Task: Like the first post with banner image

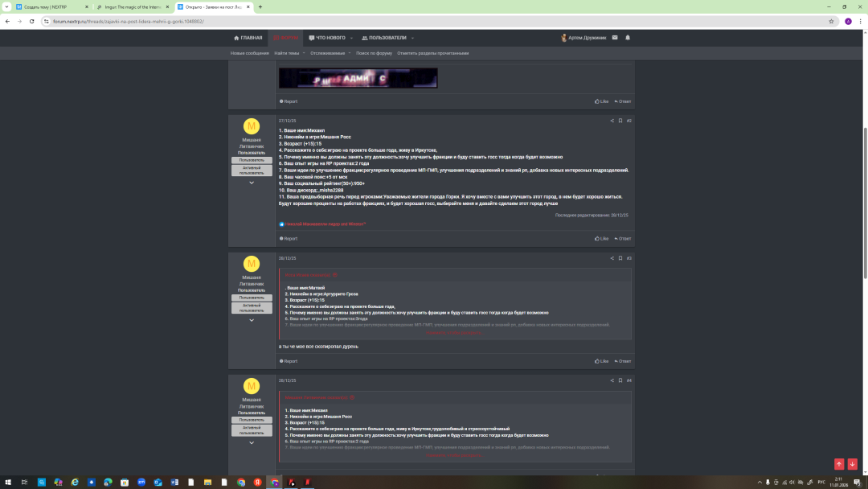Action: click(x=601, y=101)
